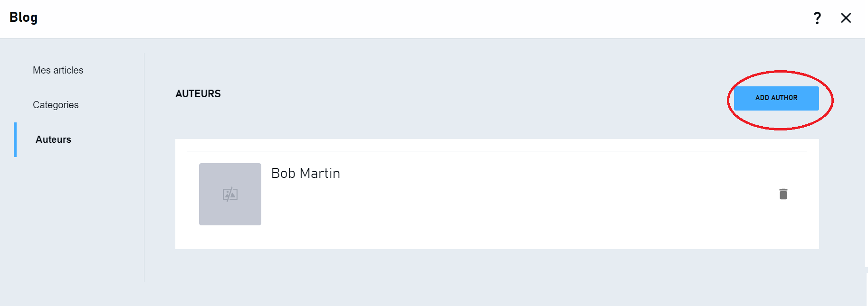Click the Blog title in header
Viewport: 868px width, 306px height.
point(23,18)
